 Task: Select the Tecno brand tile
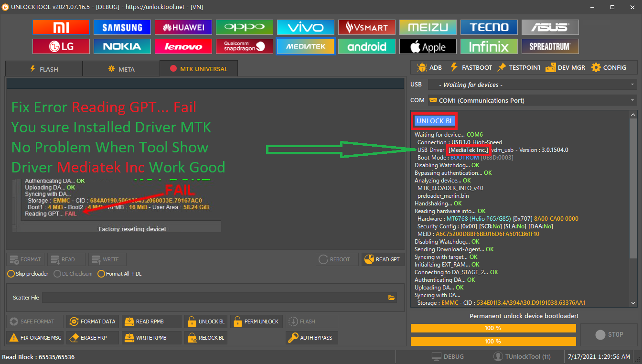point(489,27)
